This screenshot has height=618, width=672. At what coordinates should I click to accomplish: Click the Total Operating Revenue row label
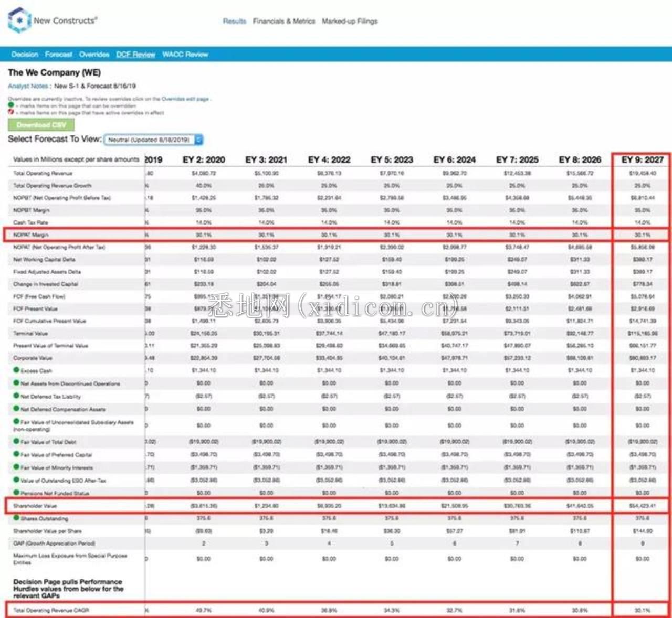43,173
